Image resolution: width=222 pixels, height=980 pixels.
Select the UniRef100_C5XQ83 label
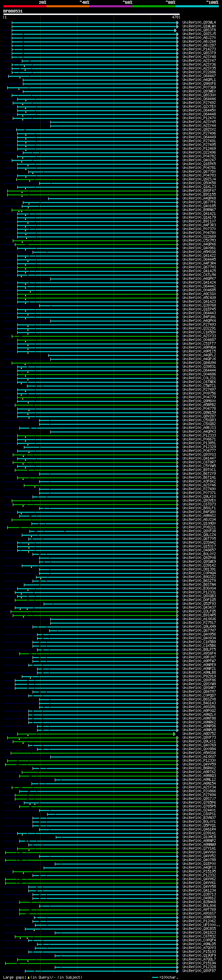point(199,420)
